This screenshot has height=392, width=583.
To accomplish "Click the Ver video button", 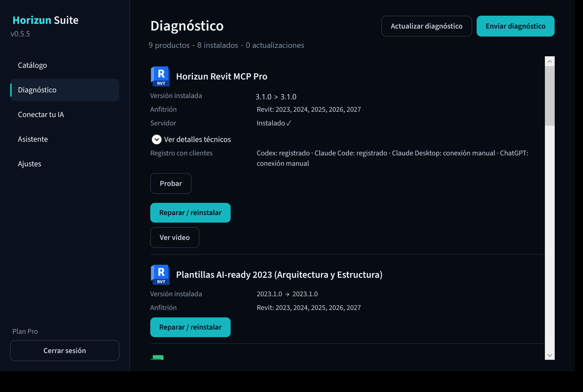I will coord(175,237).
